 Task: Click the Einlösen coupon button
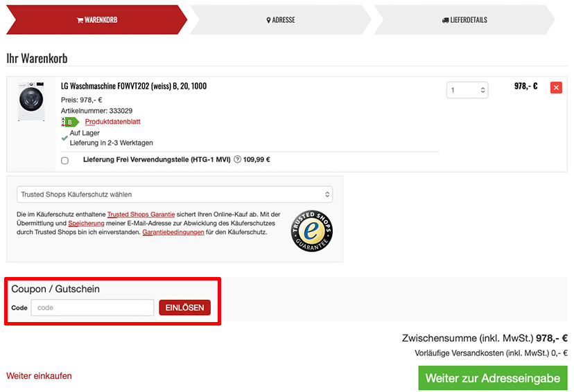click(x=184, y=308)
